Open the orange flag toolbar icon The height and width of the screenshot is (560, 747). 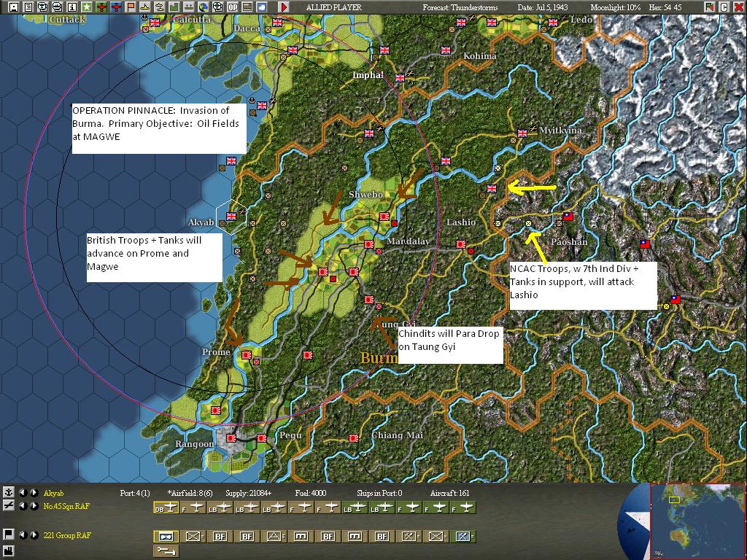click(130, 7)
